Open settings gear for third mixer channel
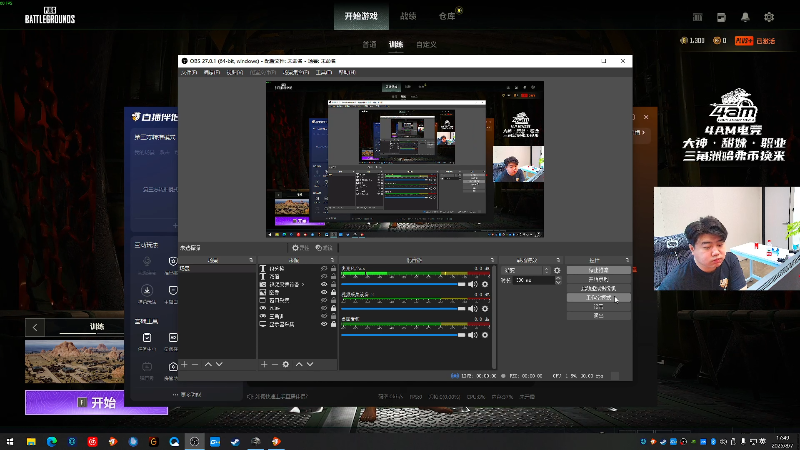The width and height of the screenshot is (800, 450). point(485,335)
